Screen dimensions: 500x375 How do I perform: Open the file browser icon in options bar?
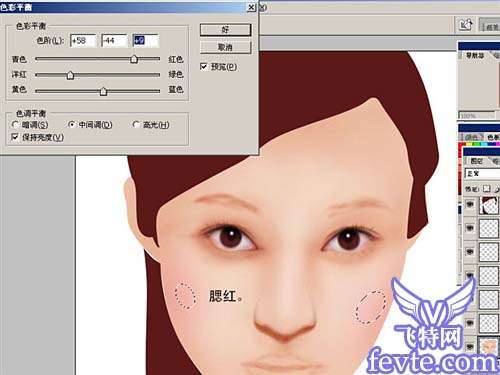pos(466,24)
